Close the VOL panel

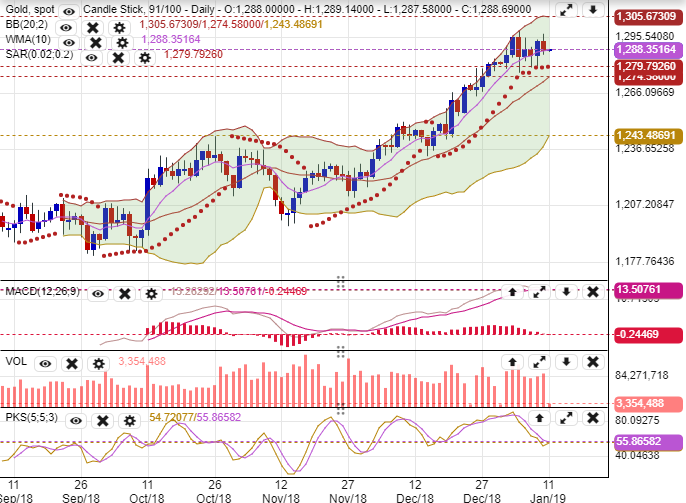pos(592,361)
